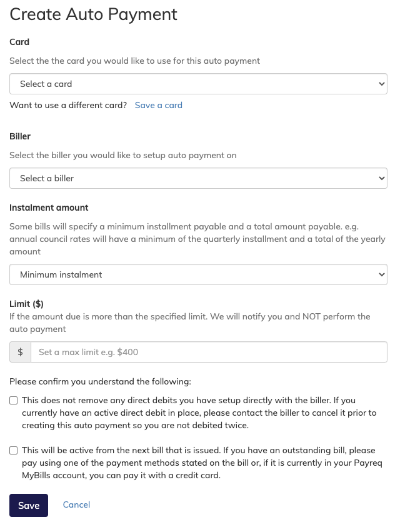Click the dollar sign prefix on limit field
This screenshot has width=420, height=527.
point(20,351)
